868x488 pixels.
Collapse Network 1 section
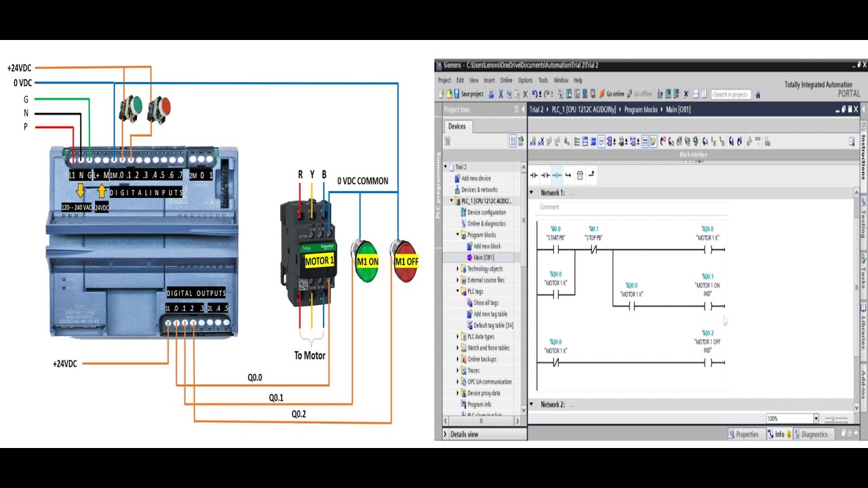tap(532, 193)
